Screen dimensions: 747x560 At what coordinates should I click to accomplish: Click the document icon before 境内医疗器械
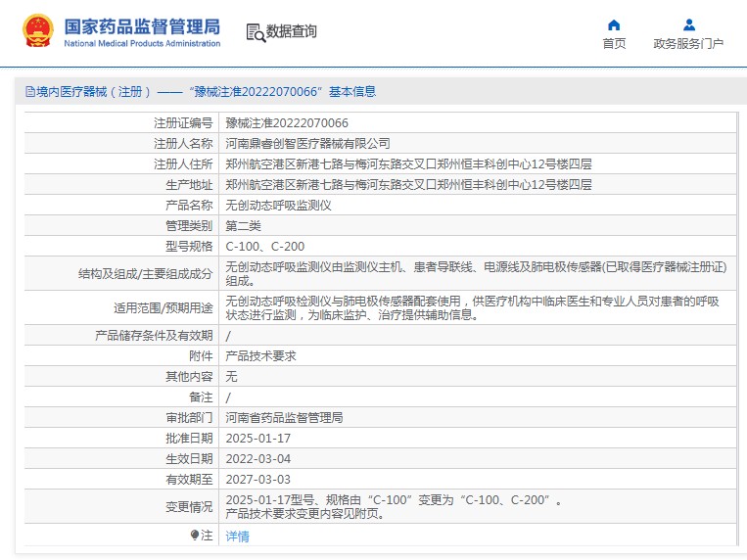tap(30, 91)
